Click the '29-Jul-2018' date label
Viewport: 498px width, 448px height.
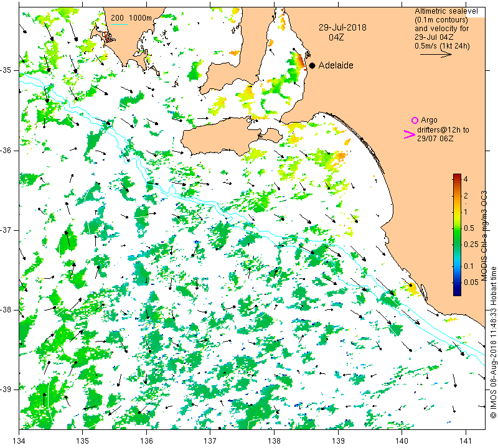(x=342, y=27)
